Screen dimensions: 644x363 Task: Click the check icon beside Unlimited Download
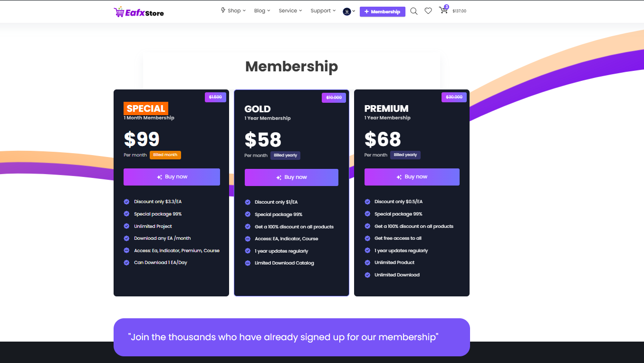367,275
